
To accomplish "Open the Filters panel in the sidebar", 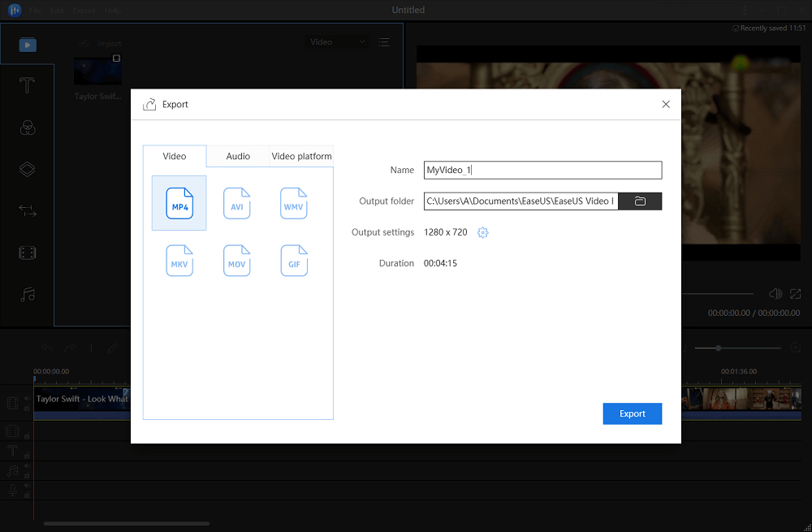I will point(27,128).
